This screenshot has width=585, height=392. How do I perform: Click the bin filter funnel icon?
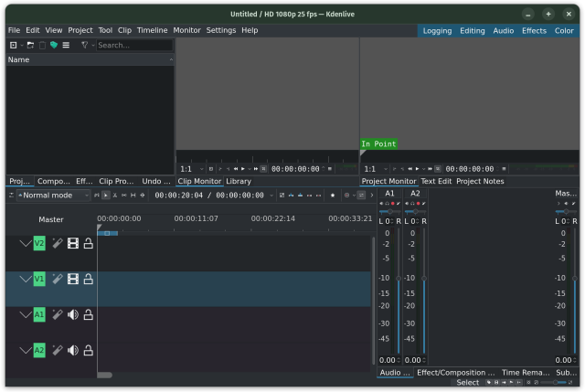click(84, 45)
